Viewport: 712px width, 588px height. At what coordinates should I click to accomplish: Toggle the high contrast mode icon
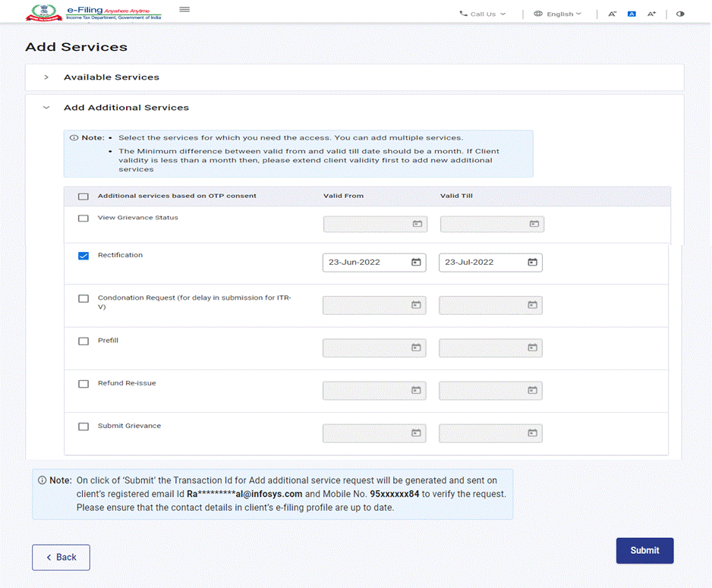click(x=679, y=14)
